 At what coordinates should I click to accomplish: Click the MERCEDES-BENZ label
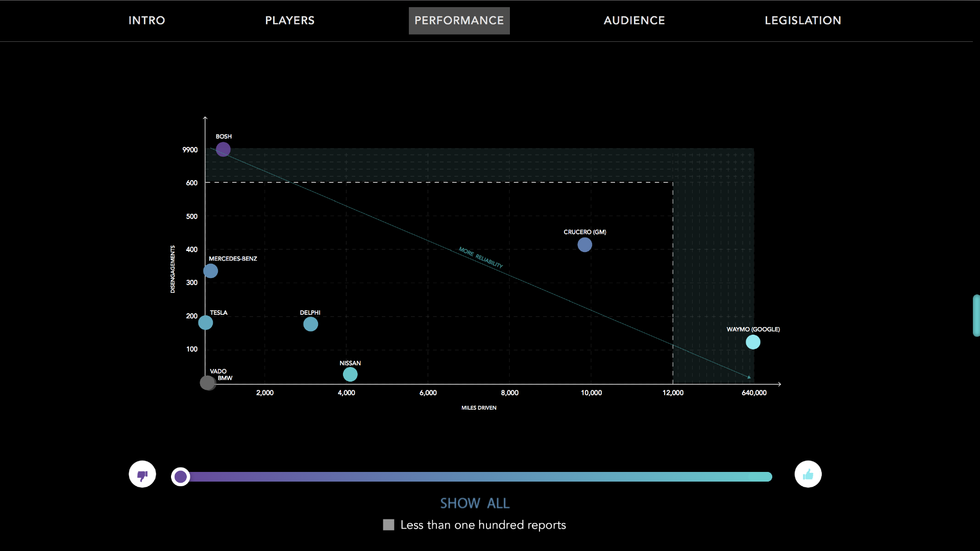pyautogui.click(x=233, y=259)
